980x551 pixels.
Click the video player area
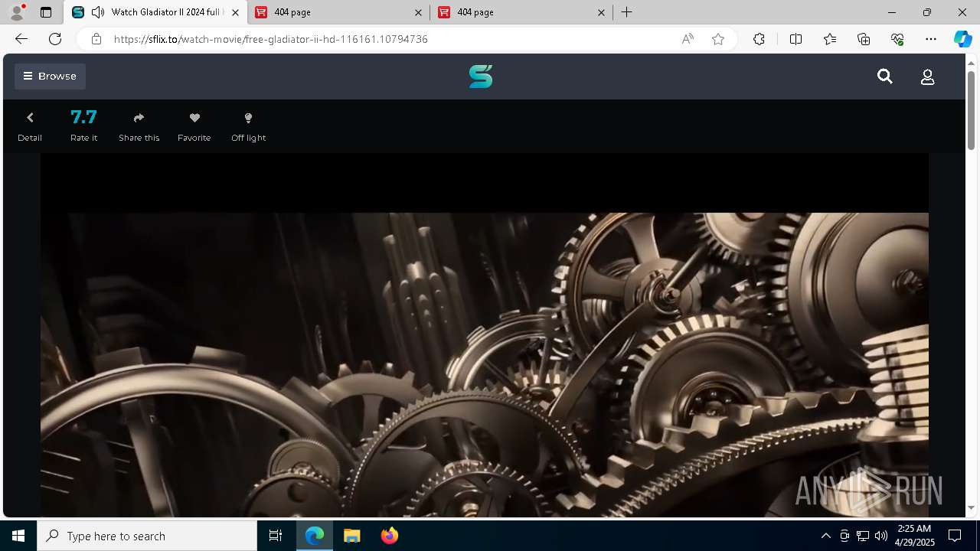[484, 335]
